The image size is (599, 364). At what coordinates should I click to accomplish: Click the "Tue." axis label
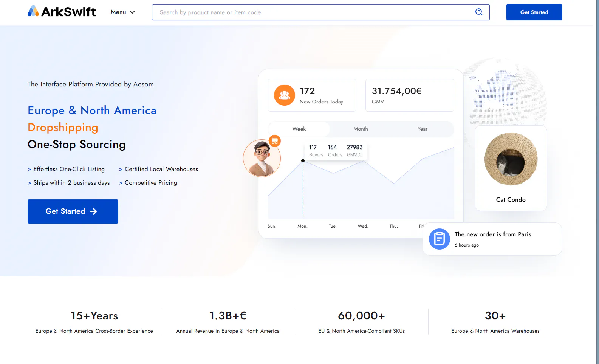coord(333,226)
